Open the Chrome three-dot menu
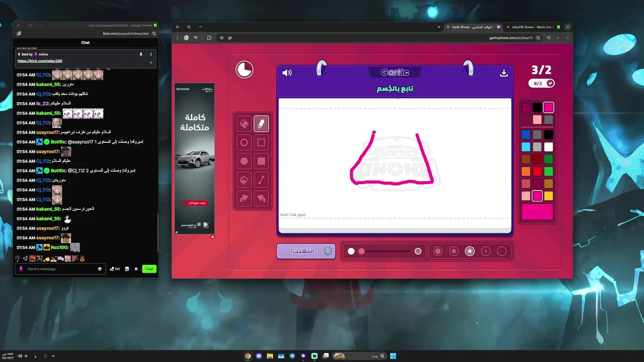Image resolution: width=644 pixels, height=362 pixels. pyautogui.click(x=177, y=38)
